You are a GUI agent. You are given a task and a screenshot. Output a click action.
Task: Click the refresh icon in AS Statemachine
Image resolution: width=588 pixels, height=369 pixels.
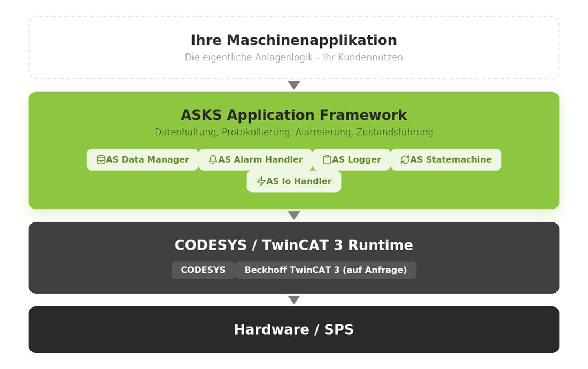coord(405,160)
